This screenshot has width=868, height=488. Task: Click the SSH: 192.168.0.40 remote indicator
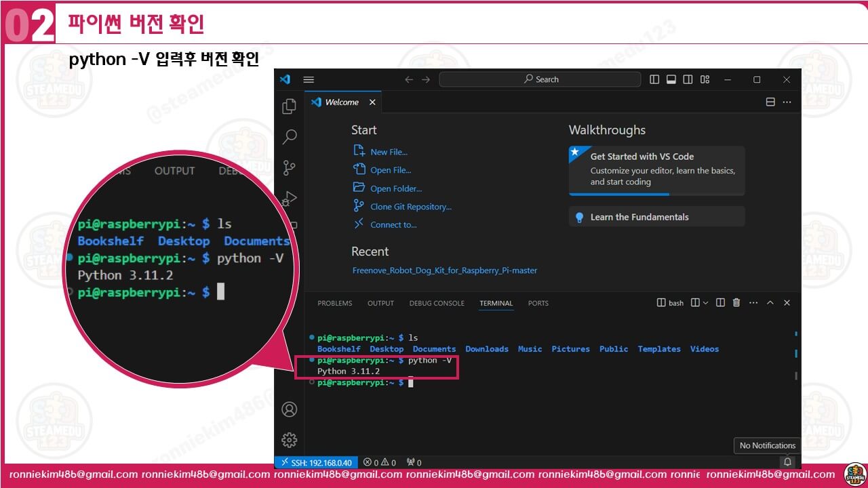coord(315,462)
